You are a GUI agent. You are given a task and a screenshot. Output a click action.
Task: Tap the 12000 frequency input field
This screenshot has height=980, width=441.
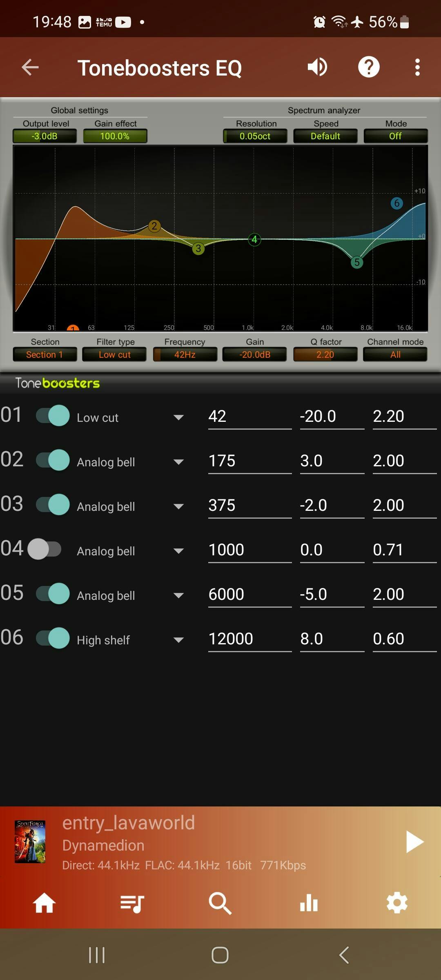pyautogui.click(x=249, y=639)
